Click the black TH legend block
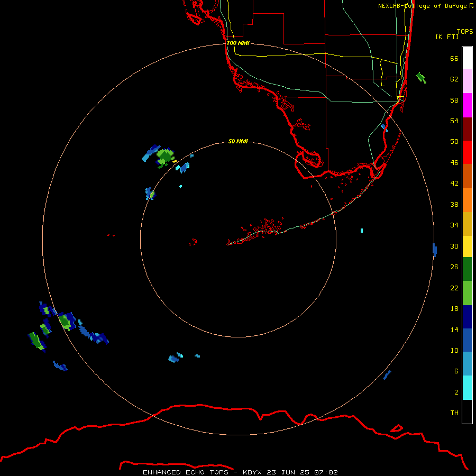This screenshot has height=476, width=476. [467, 411]
